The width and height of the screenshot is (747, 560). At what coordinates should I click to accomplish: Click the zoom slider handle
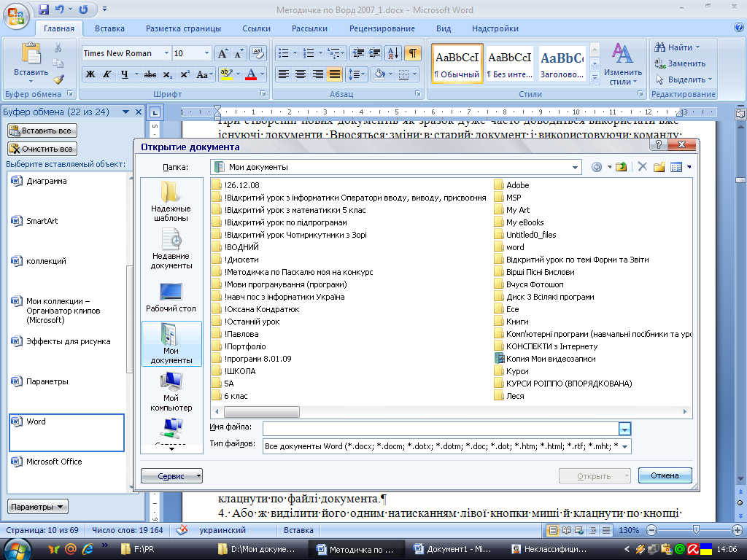[695, 530]
